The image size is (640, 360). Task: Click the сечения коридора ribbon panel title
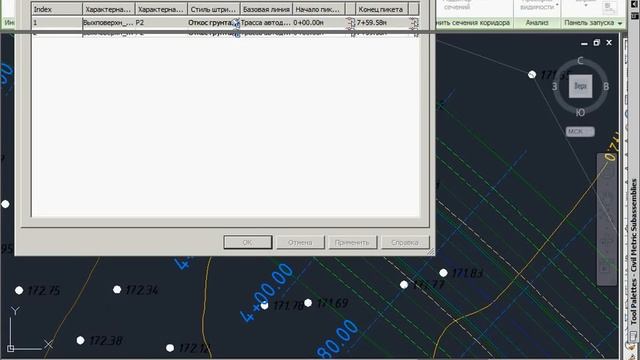pyautogui.click(x=474, y=23)
